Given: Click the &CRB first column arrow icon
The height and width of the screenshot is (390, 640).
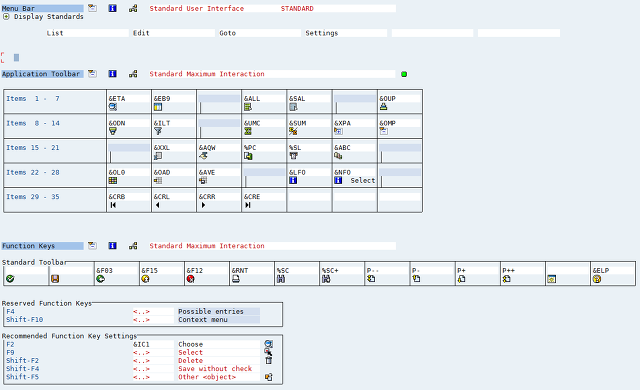Looking at the screenshot, I should (x=113, y=205).
